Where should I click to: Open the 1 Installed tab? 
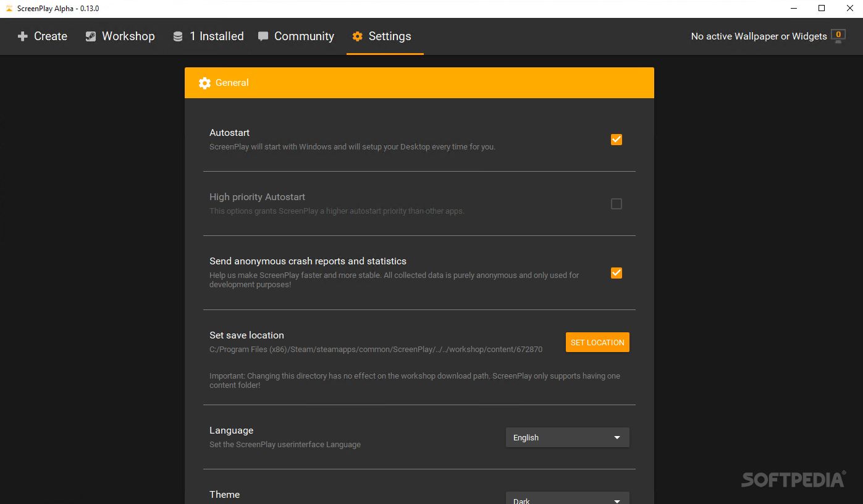208,36
